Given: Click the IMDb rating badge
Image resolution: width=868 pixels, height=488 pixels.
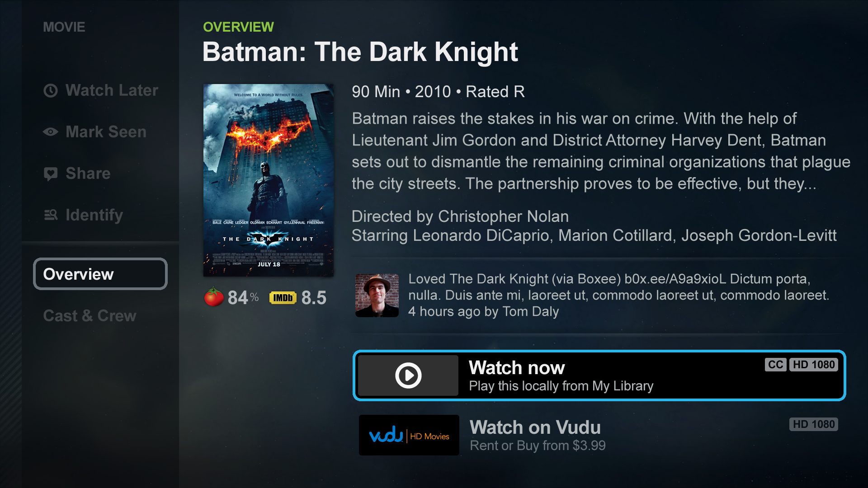Looking at the screenshot, I should (283, 298).
